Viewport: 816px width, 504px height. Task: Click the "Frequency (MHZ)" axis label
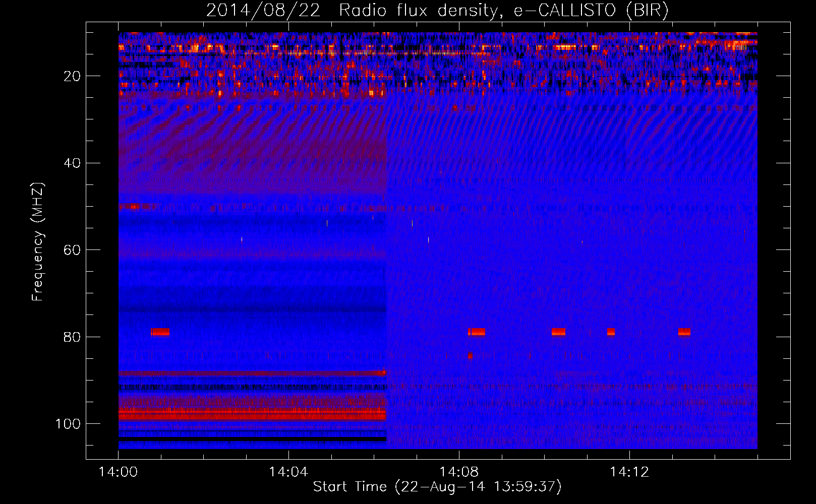pos(38,241)
